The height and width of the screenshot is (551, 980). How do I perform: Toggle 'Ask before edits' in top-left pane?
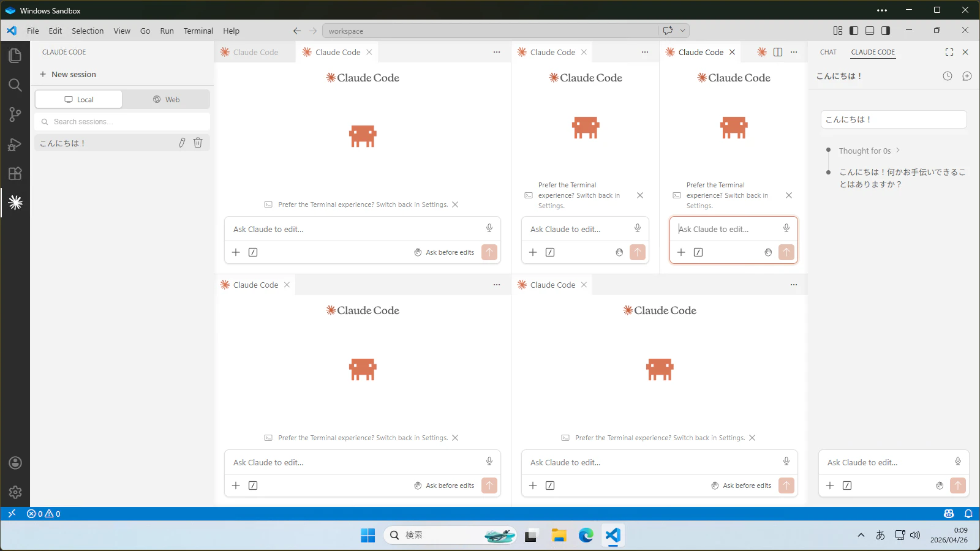[x=444, y=252]
